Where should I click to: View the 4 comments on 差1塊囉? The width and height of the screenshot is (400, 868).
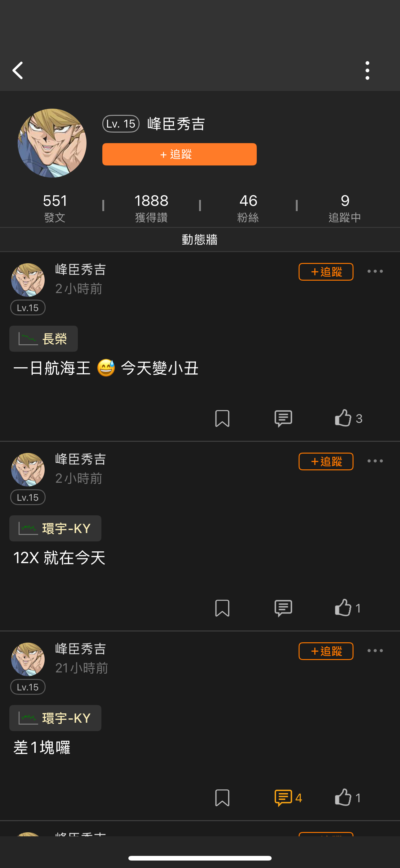[288, 798]
